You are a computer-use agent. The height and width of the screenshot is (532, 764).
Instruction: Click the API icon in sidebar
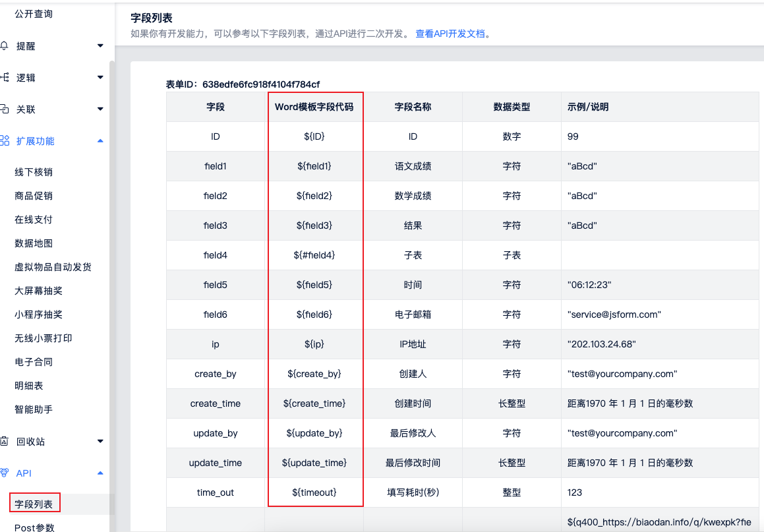(x=5, y=473)
